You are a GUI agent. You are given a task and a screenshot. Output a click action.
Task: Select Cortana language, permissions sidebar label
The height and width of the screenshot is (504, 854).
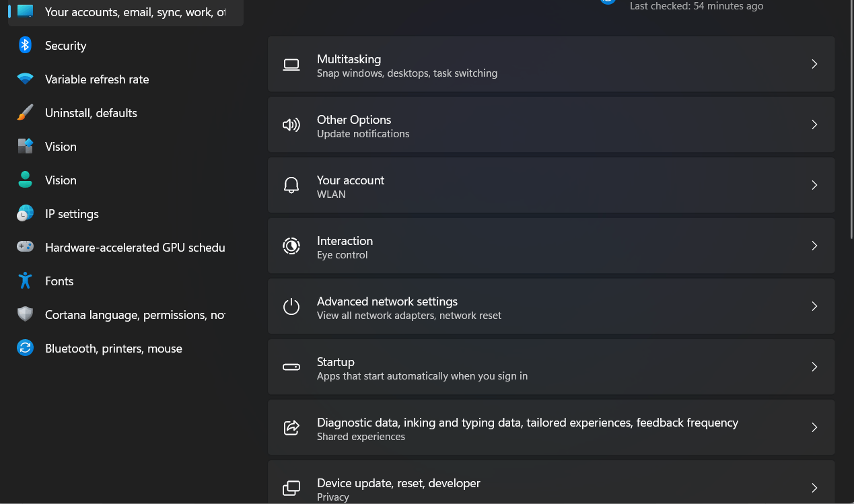click(135, 315)
